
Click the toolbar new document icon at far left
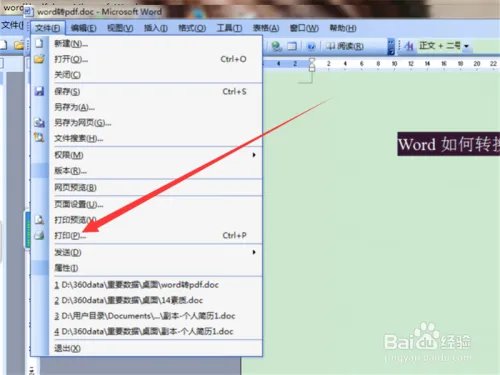(x=3, y=45)
